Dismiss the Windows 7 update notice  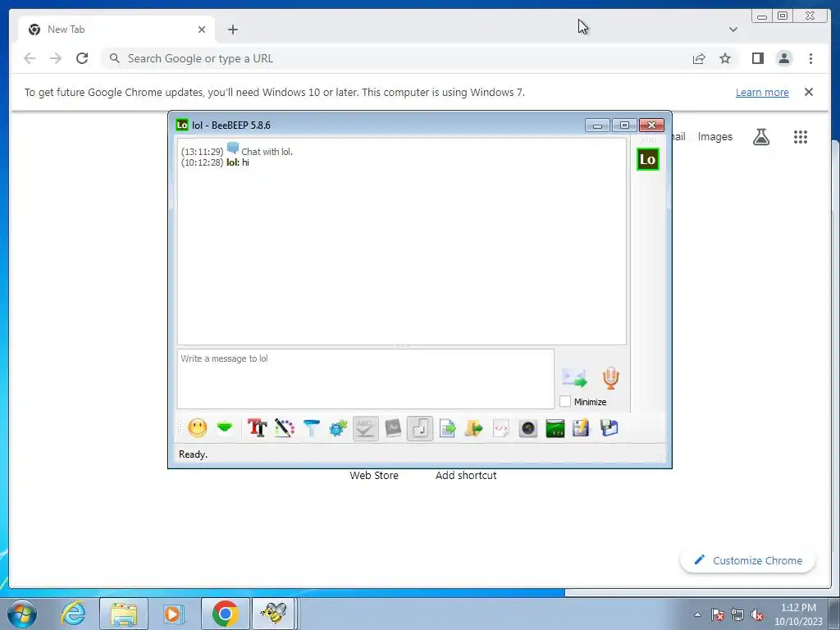(808, 92)
